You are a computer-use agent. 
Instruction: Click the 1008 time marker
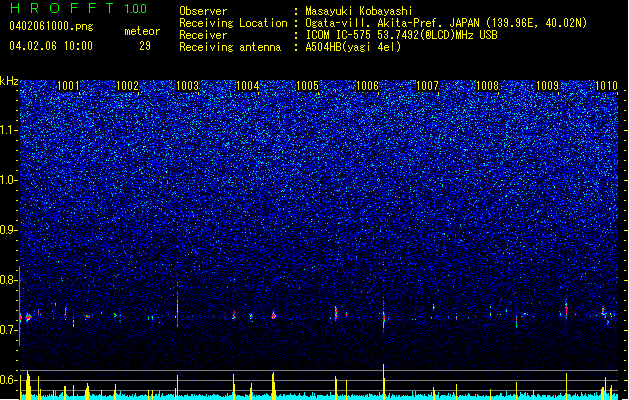click(x=487, y=86)
